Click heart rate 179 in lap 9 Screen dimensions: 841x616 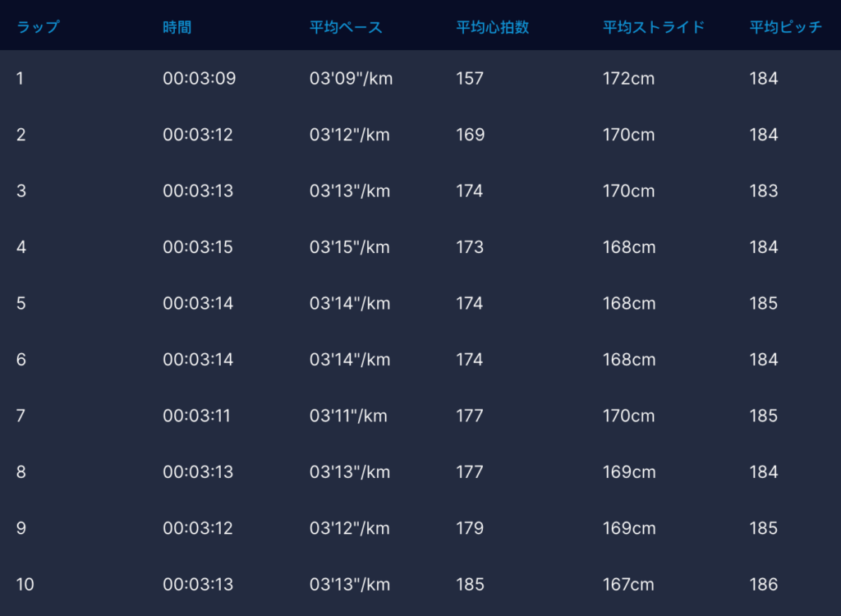pos(470,528)
